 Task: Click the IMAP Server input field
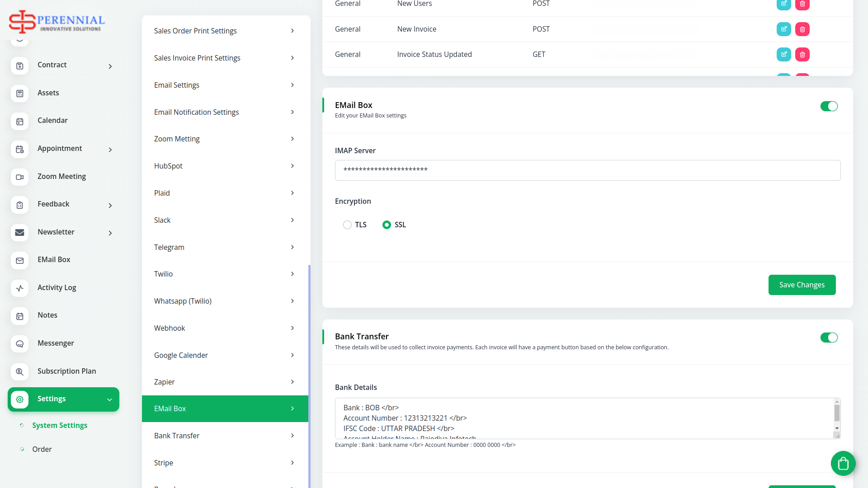587,170
